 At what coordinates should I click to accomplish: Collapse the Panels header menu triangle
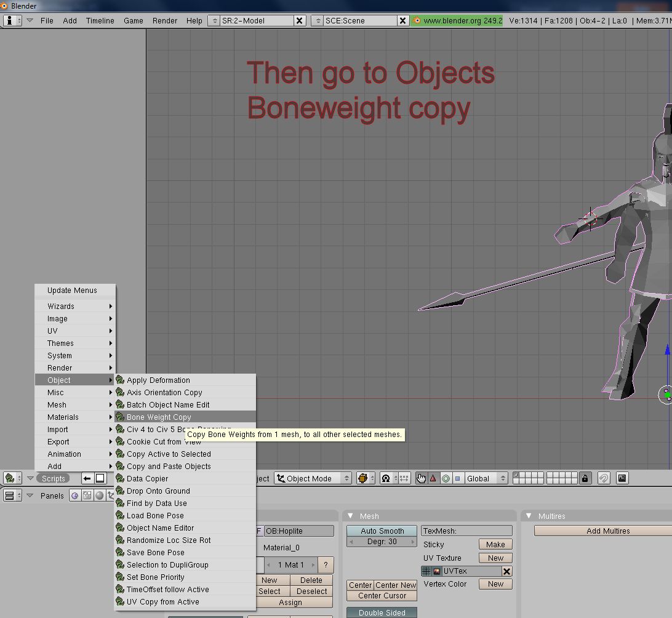pos(30,496)
